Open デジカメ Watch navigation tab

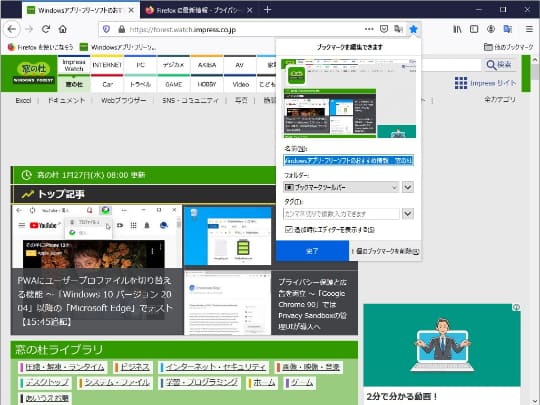174,65
